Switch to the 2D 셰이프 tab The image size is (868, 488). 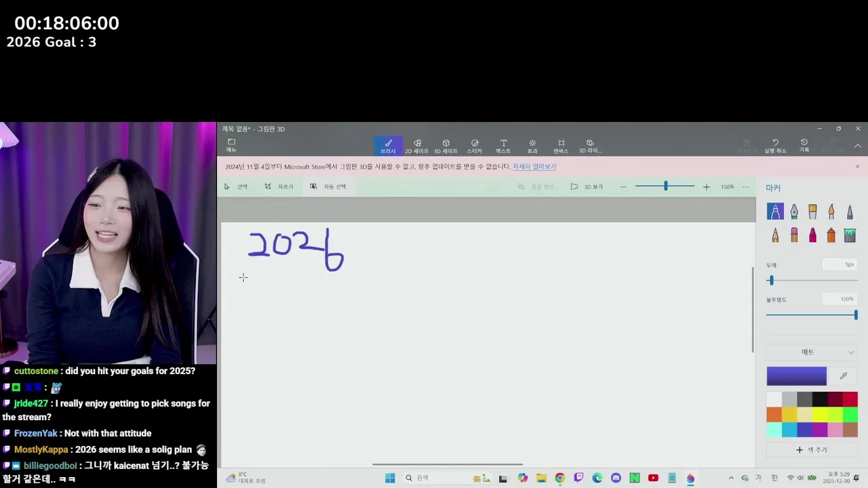pyautogui.click(x=417, y=146)
